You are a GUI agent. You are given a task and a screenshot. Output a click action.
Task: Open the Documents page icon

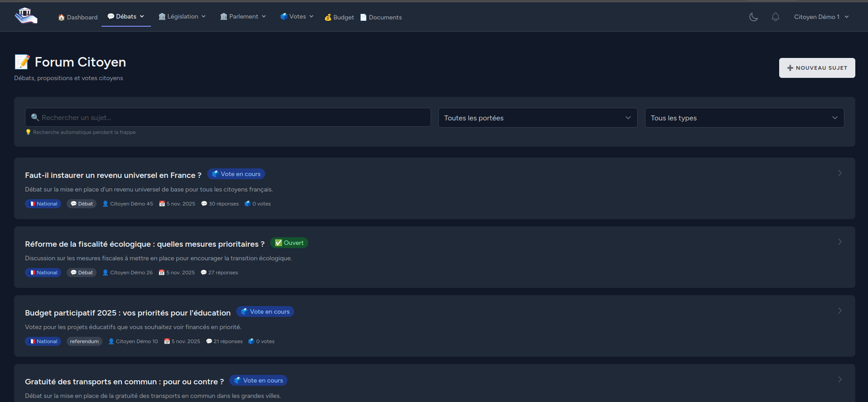point(363,17)
